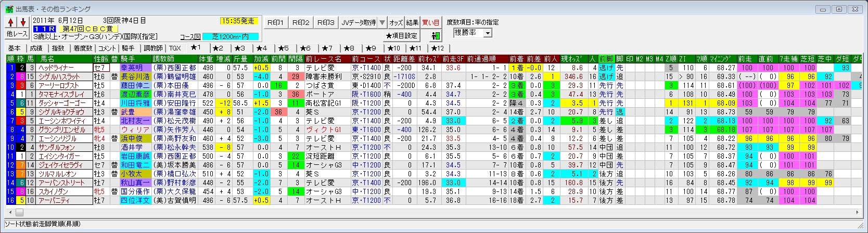
Task: Open the JVデータ取得 dropdown arrow
Action: pos(382,22)
